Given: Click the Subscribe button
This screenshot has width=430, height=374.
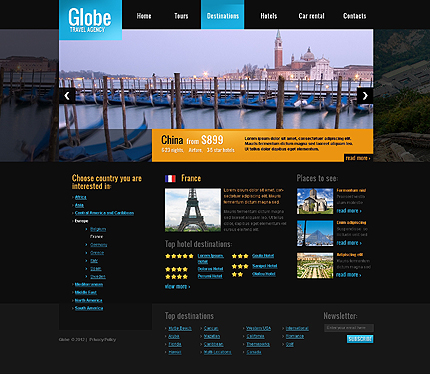Looking at the screenshot, I should click(x=360, y=339).
